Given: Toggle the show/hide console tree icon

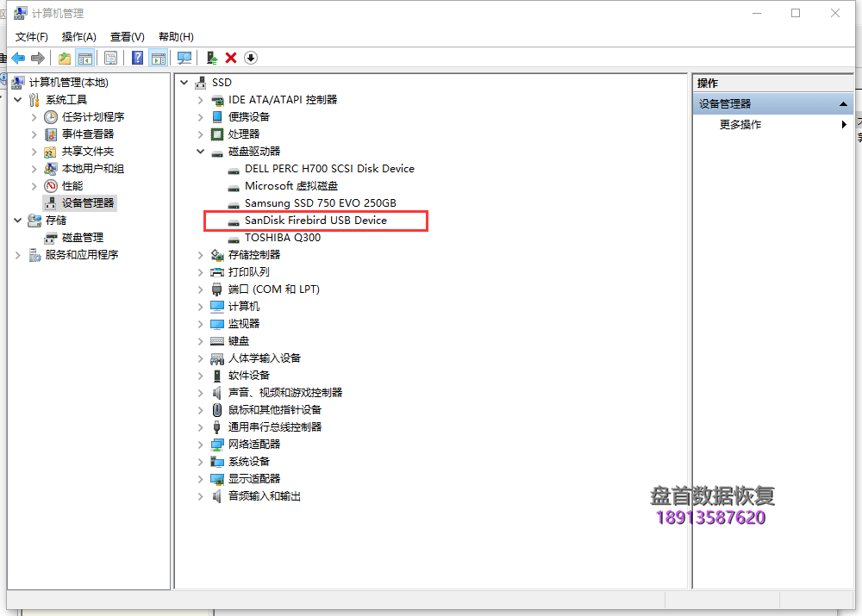Looking at the screenshot, I should pos(85,58).
